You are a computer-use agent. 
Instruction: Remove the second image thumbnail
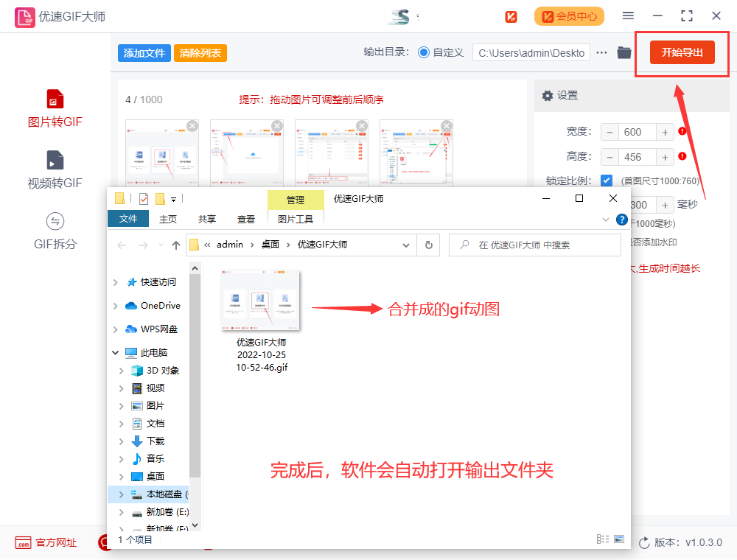coord(277,126)
